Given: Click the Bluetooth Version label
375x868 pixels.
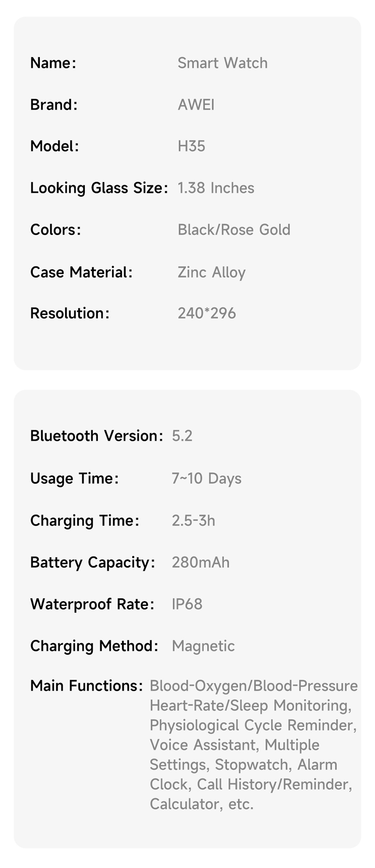Looking at the screenshot, I should (x=97, y=436).
